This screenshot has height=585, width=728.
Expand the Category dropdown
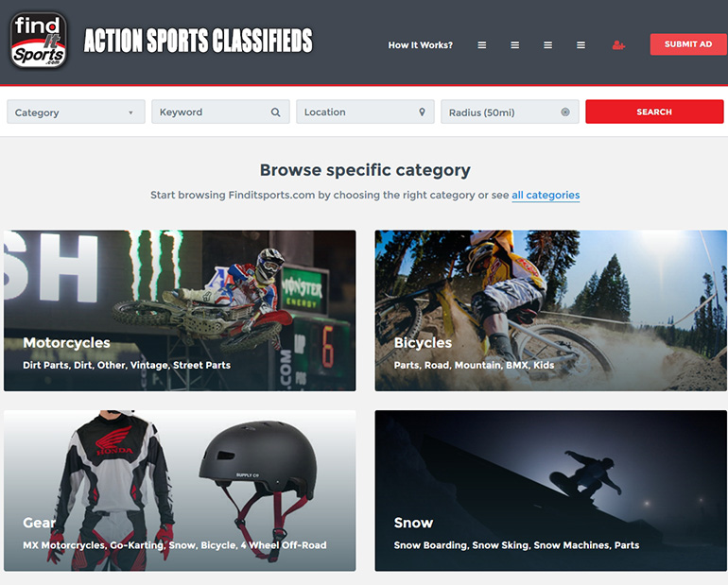pos(77,112)
